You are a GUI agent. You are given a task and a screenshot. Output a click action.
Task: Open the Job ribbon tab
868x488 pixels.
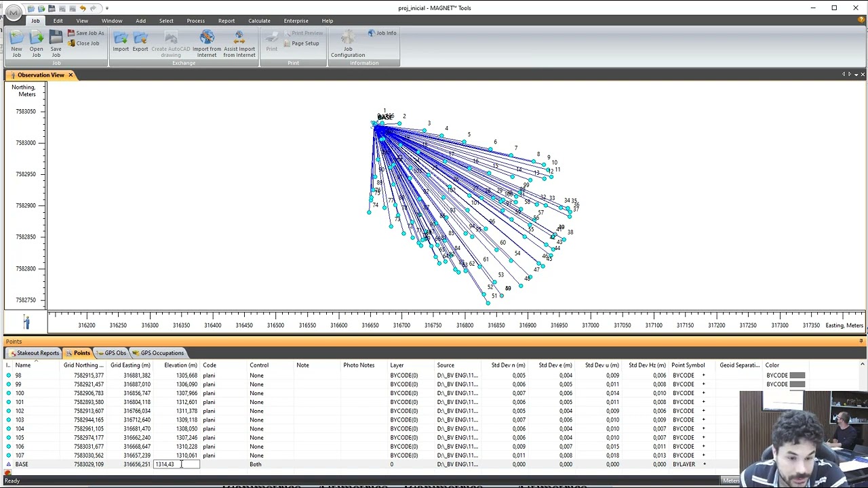(x=35, y=20)
